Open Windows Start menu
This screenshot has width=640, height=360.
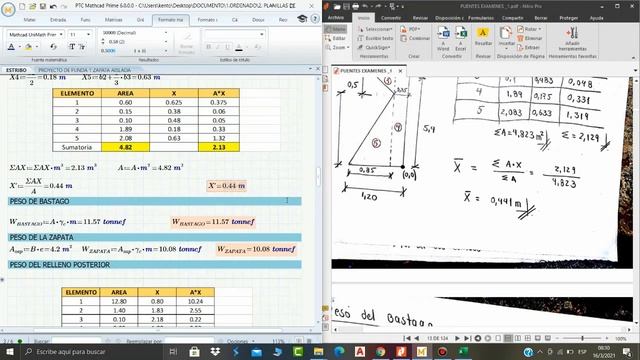pyautogui.click(x=9, y=351)
